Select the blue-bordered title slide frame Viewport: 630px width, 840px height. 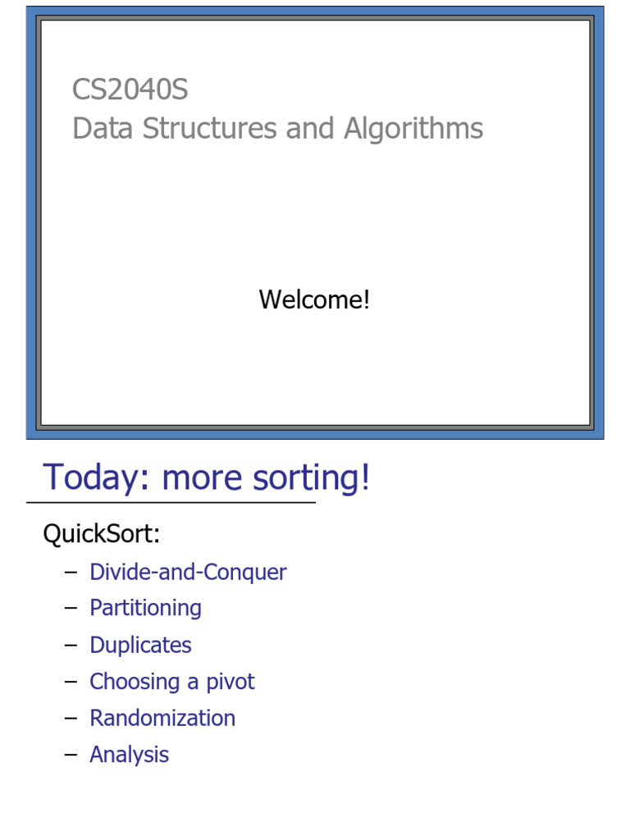pos(33,221)
